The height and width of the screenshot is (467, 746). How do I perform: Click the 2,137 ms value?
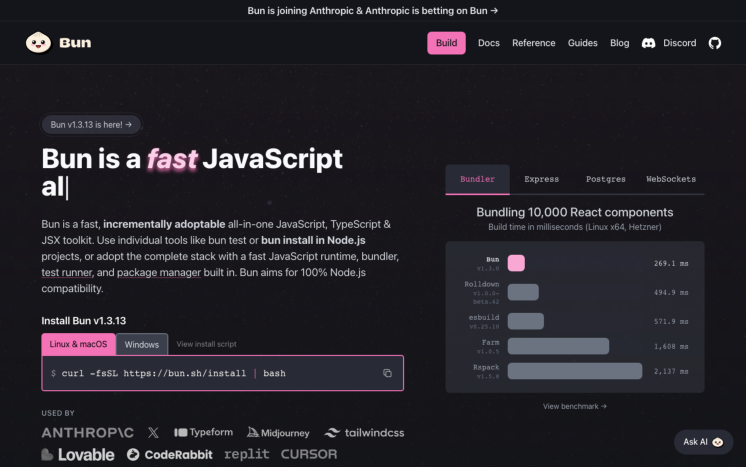pyautogui.click(x=671, y=371)
